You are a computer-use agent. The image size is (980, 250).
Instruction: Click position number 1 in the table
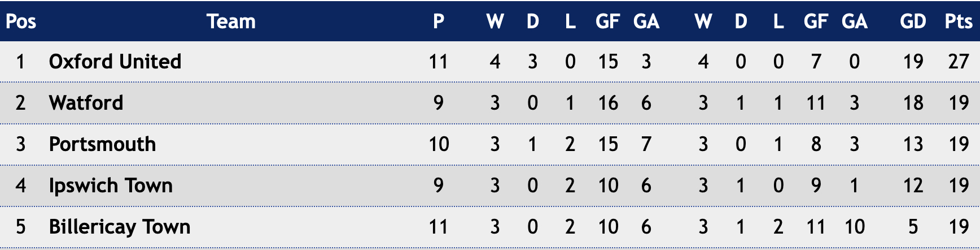(20, 61)
